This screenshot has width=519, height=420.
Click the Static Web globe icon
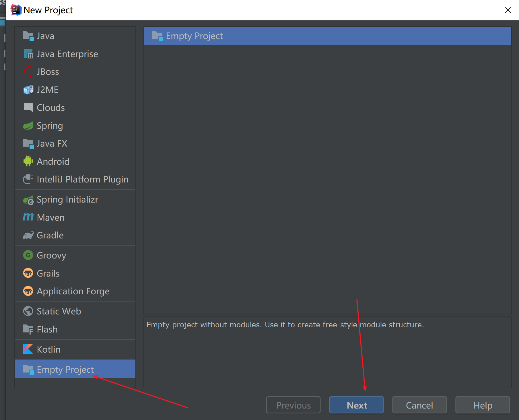click(28, 311)
